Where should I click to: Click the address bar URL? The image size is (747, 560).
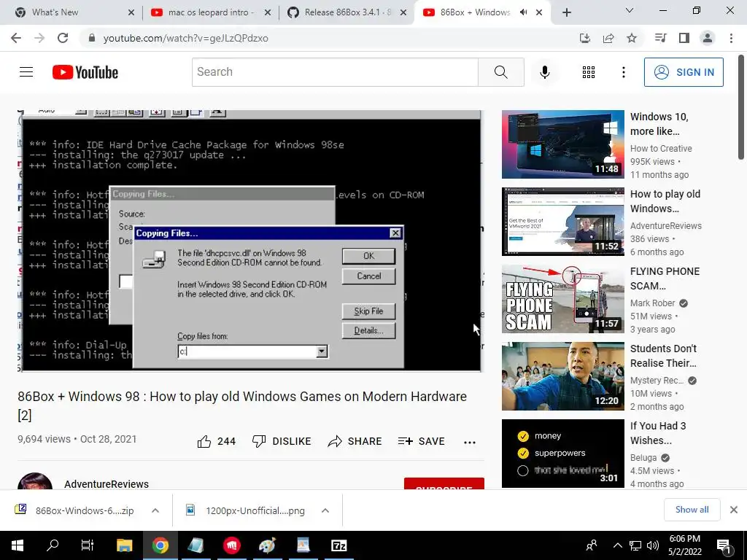tap(186, 38)
